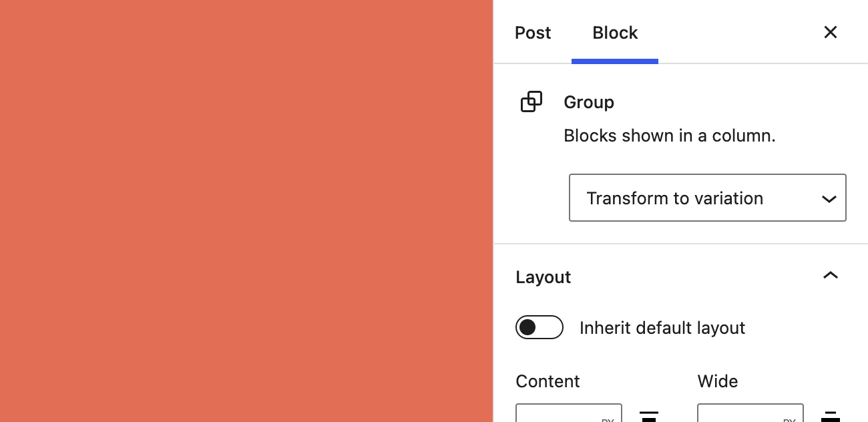The image size is (868, 422).
Task: Focus the Content width input field
Action: [558, 414]
